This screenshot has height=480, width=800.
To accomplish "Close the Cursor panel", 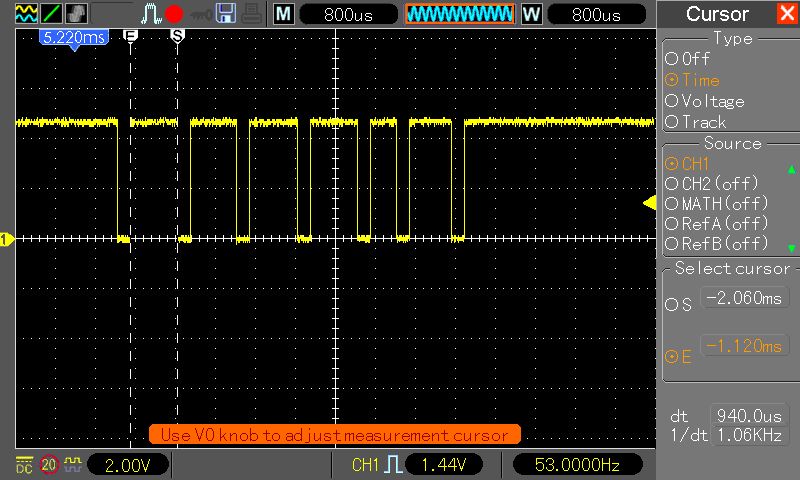I will tap(787, 14).
